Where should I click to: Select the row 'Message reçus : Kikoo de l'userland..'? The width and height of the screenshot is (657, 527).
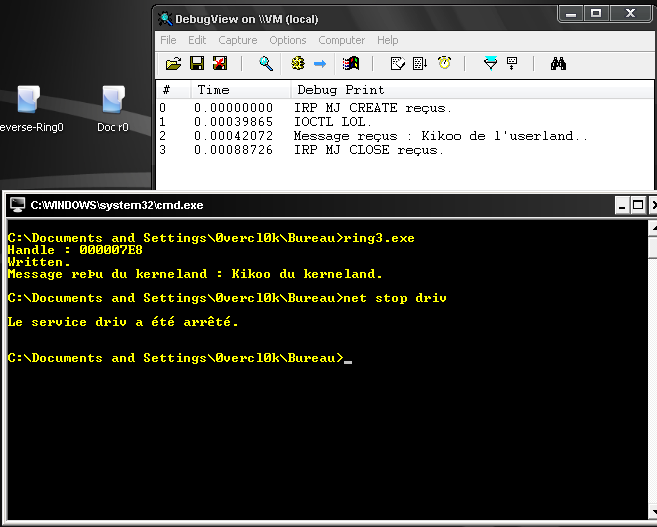pyautogui.click(x=405, y=136)
